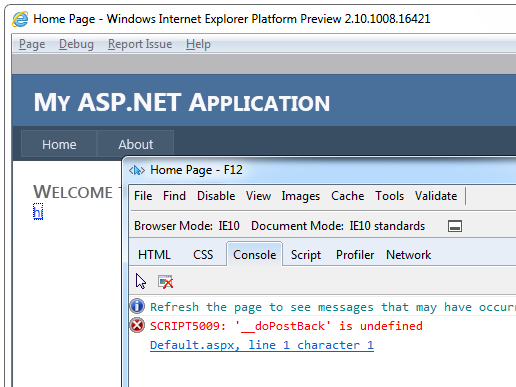Open the Default.aspx, line 1 character 1 link
This screenshot has width=516, height=387.
[262, 345]
